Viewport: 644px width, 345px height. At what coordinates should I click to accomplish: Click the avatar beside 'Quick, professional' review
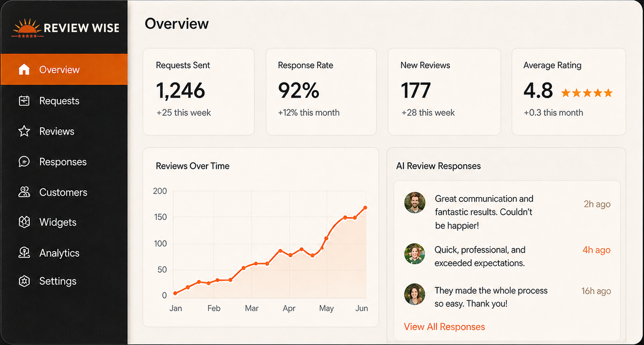pyautogui.click(x=415, y=254)
